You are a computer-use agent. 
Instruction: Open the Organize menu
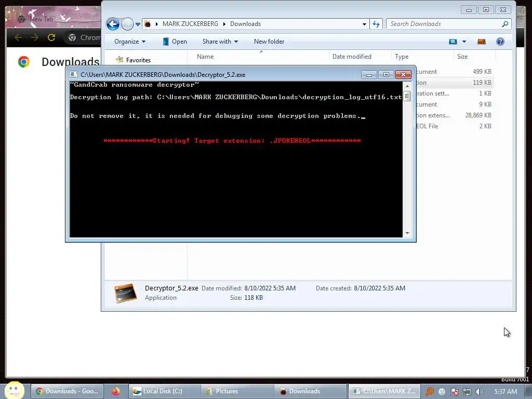[130, 42]
